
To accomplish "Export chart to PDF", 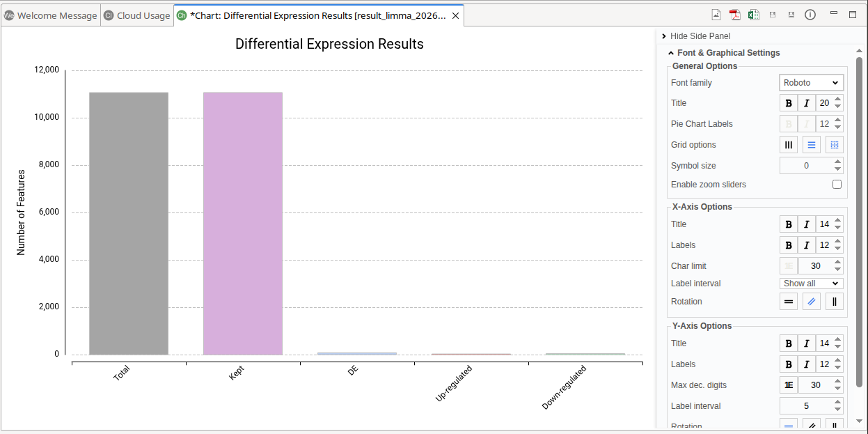I will [x=735, y=15].
